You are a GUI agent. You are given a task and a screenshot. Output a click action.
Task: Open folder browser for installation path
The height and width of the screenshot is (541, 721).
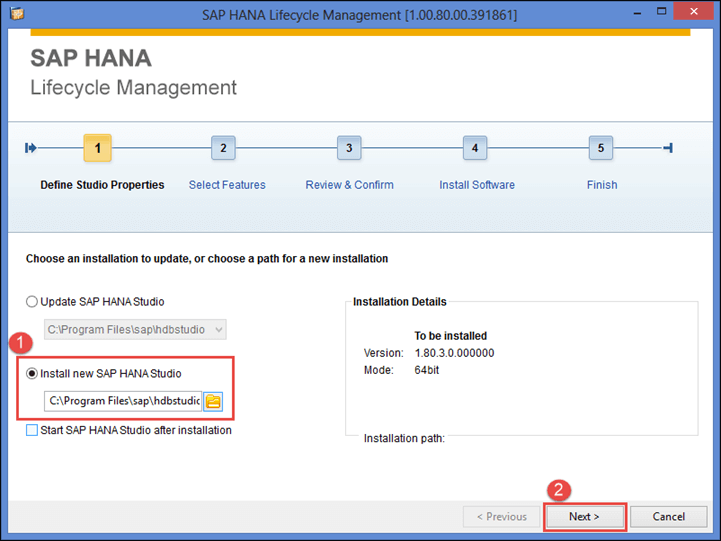(213, 401)
